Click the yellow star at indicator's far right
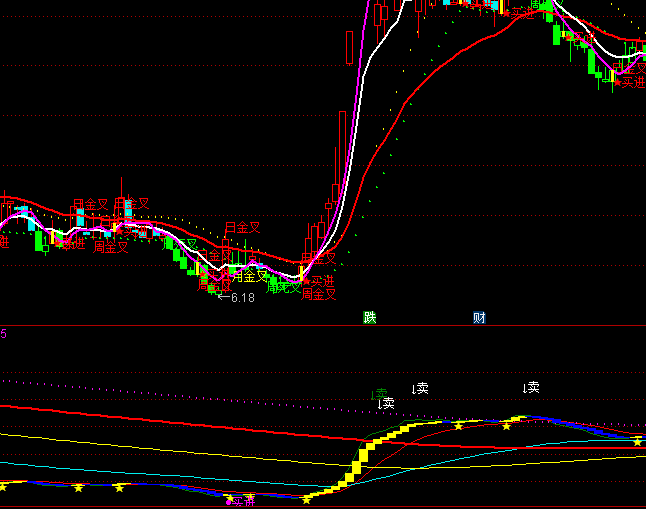The height and width of the screenshot is (509, 646). click(637, 441)
